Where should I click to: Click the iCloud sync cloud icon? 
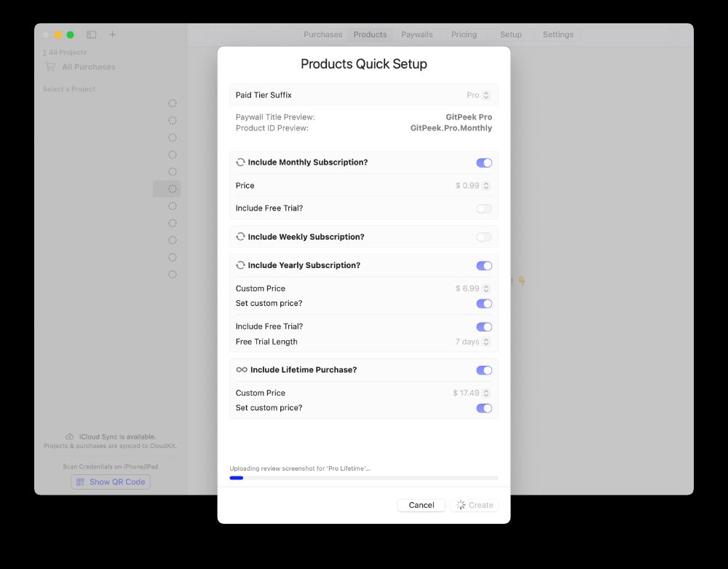coord(69,436)
